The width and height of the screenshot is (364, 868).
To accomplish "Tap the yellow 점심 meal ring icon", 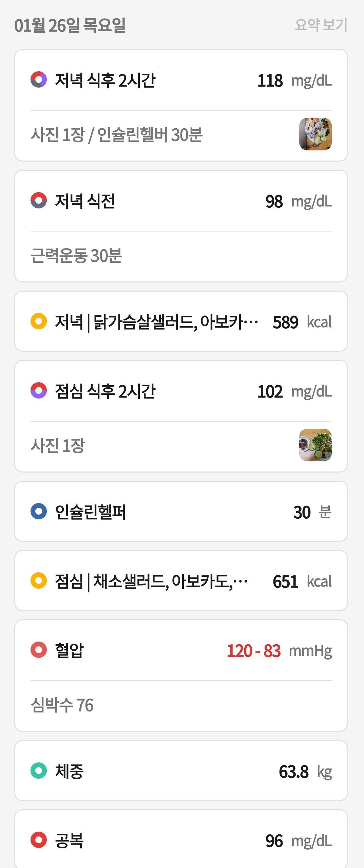I will (39, 580).
